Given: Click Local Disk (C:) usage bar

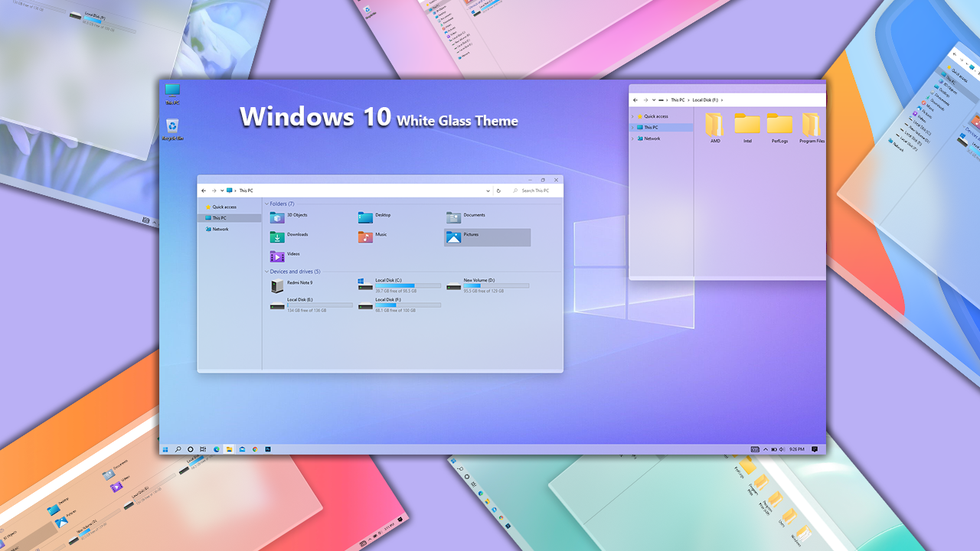Looking at the screenshot, I should pyautogui.click(x=408, y=285).
